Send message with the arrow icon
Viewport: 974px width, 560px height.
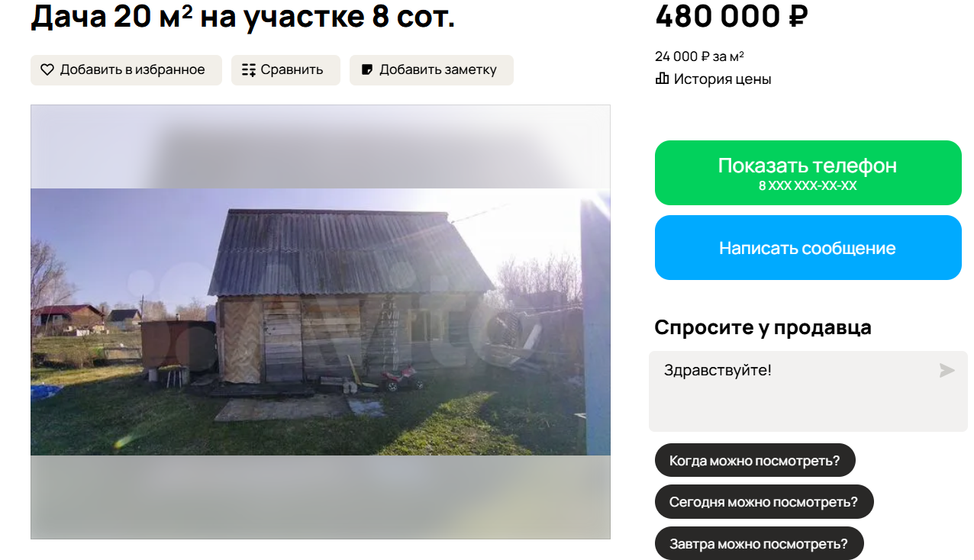(947, 371)
